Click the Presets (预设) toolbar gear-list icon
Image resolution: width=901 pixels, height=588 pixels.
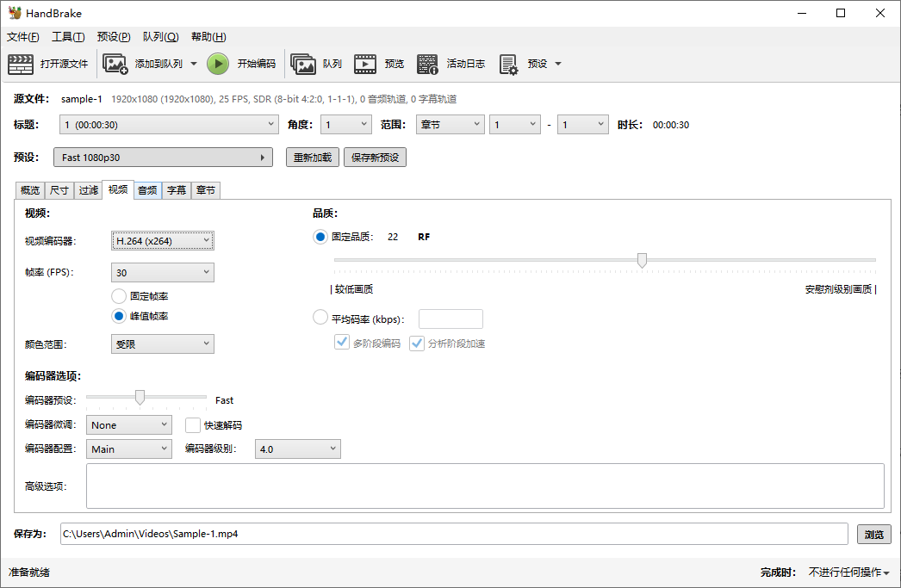508,64
